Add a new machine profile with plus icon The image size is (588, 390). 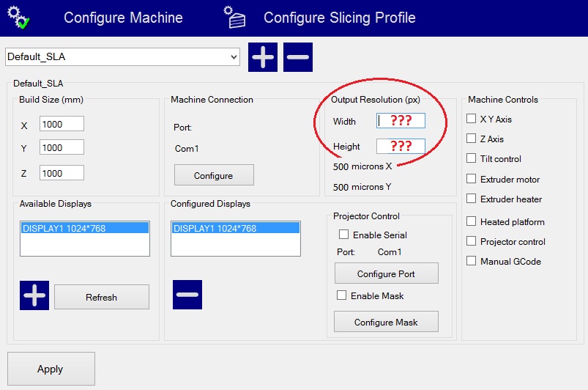[x=263, y=56]
